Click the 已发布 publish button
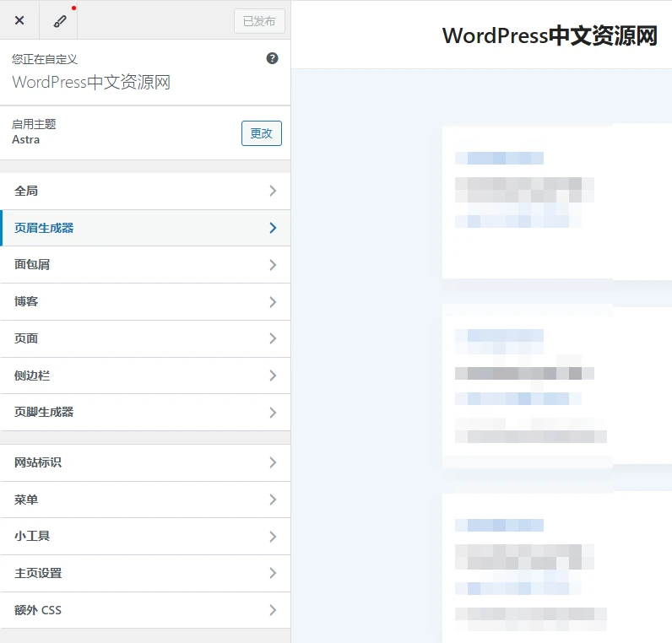The height and width of the screenshot is (643, 672). click(x=259, y=21)
